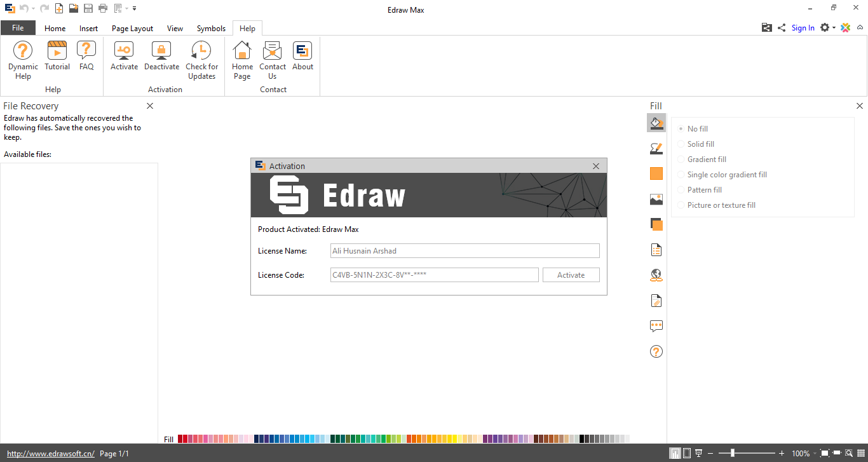Click the colorful Edraw app center icon
Viewport: 868px width, 462px height.
pyautogui.click(x=845, y=27)
